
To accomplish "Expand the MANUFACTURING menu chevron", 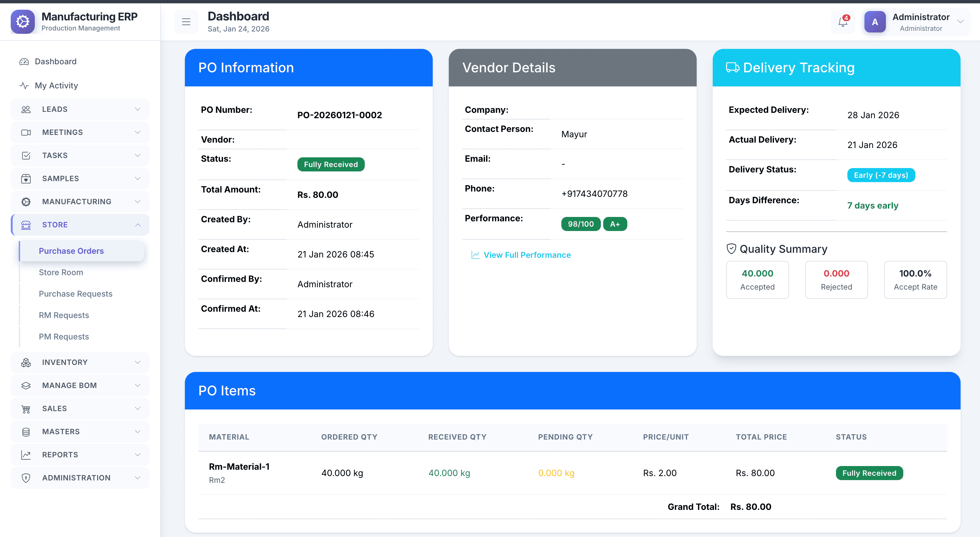I will (138, 202).
